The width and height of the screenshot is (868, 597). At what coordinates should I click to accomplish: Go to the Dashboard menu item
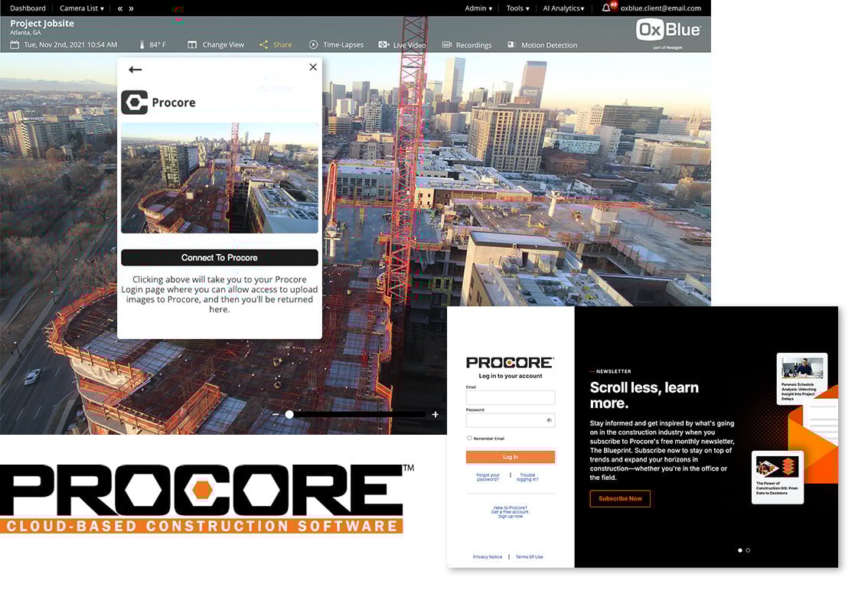click(x=28, y=8)
